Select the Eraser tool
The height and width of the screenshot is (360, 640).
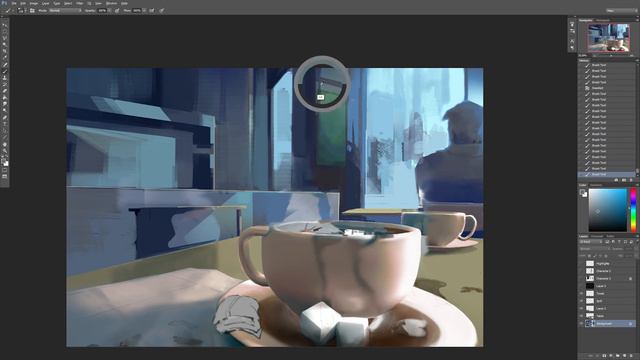(5, 91)
